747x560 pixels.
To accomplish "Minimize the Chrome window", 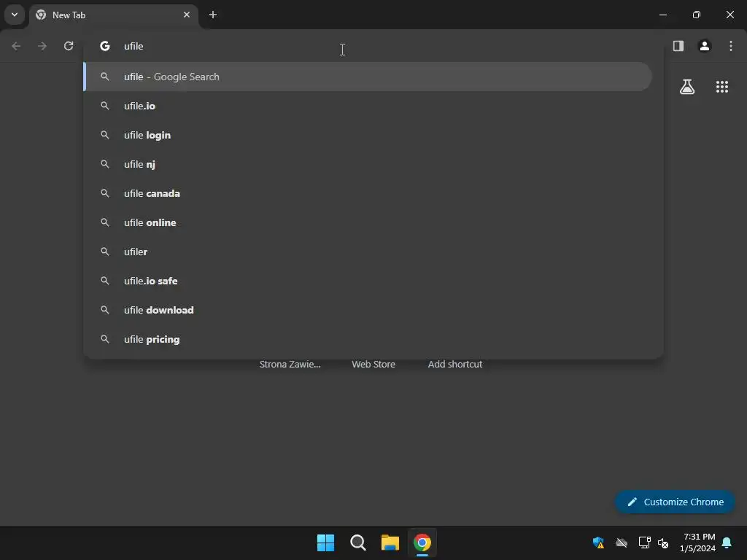I will (x=662, y=15).
